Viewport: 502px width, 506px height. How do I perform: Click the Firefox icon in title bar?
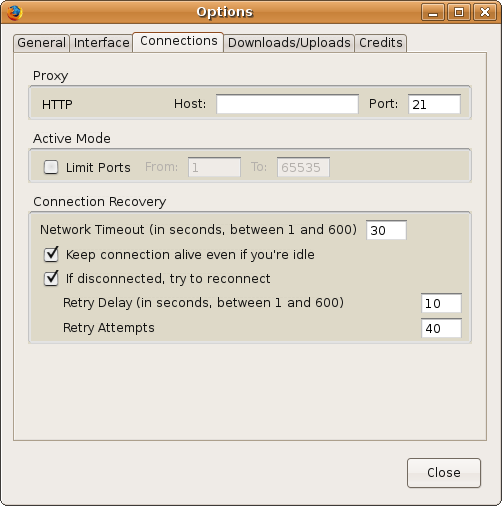(x=15, y=13)
